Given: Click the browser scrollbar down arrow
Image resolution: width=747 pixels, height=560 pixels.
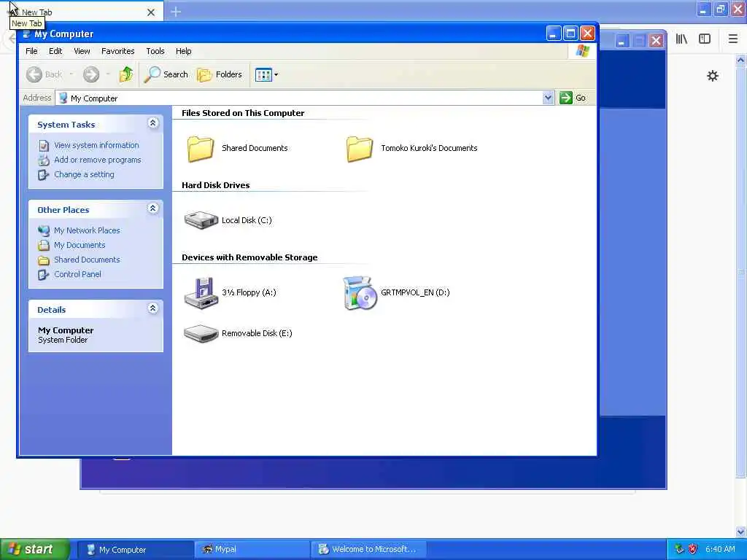Looking at the screenshot, I should pyautogui.click(x=740, y=532).
